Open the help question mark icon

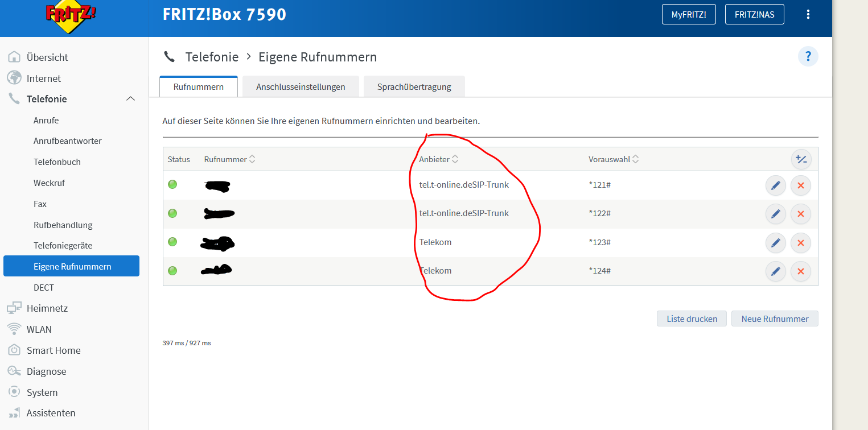(808, 57)
